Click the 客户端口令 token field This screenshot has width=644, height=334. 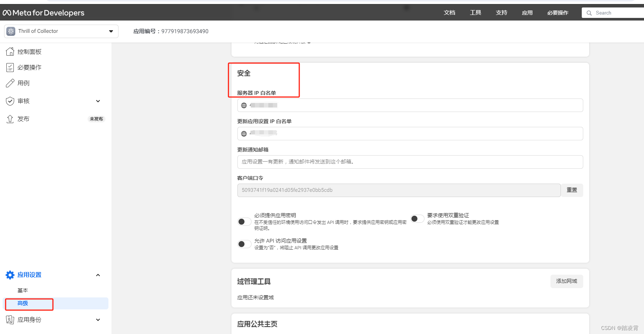[399, 190]
